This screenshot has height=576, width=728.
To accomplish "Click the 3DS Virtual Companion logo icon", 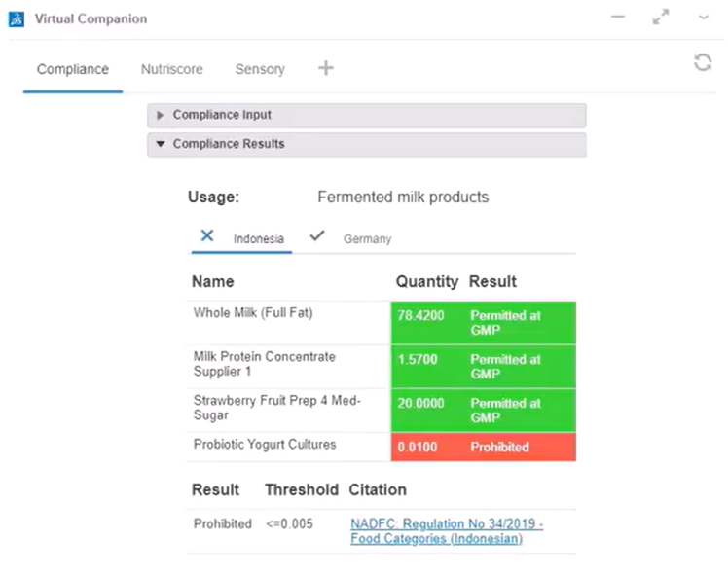I will click(x=18, y=18).
